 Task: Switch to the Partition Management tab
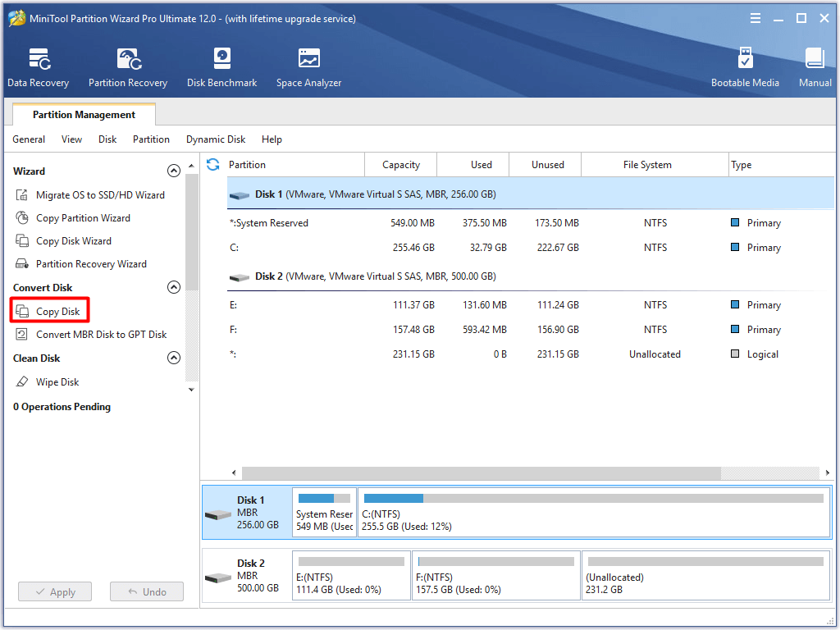(83, 114)
